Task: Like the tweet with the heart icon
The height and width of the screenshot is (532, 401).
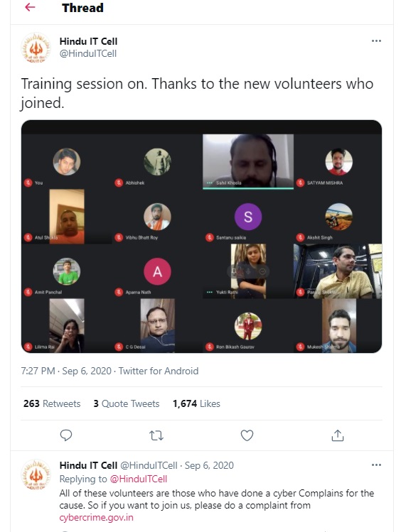Action: coord(247,435)
